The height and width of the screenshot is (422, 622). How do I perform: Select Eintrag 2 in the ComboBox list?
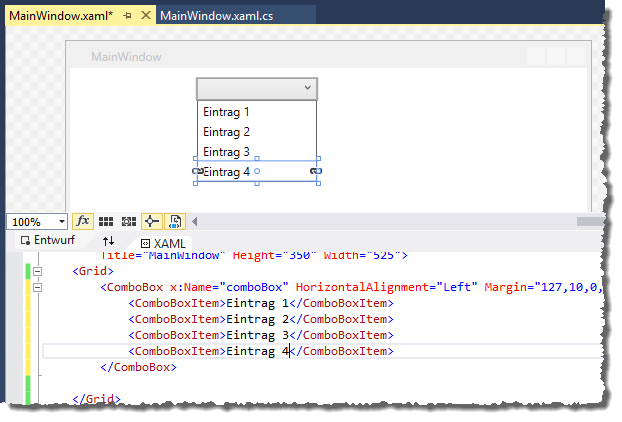pos(226,132)
